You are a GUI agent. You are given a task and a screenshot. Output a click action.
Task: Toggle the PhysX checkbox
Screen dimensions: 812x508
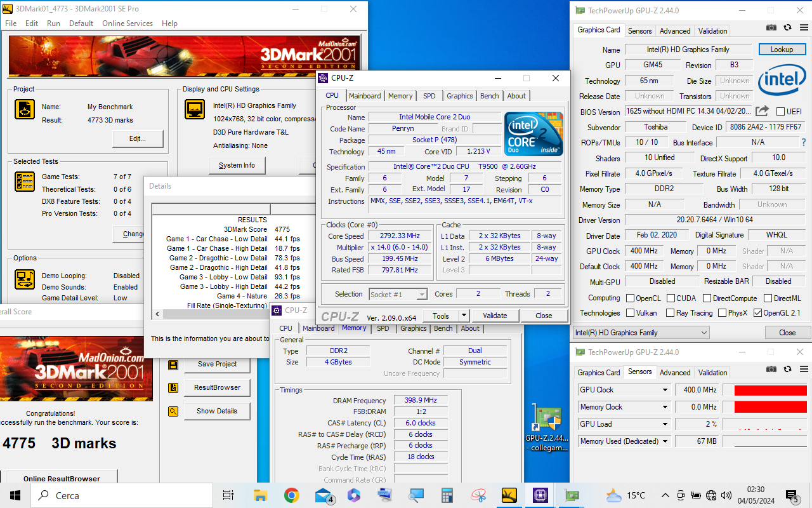point(723,313)
